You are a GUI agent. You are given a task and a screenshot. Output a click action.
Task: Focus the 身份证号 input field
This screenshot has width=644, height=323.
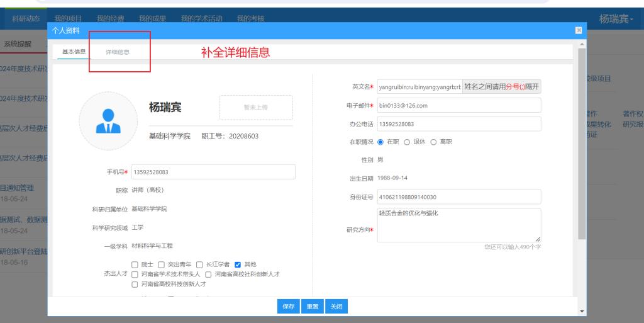[459, 197]
